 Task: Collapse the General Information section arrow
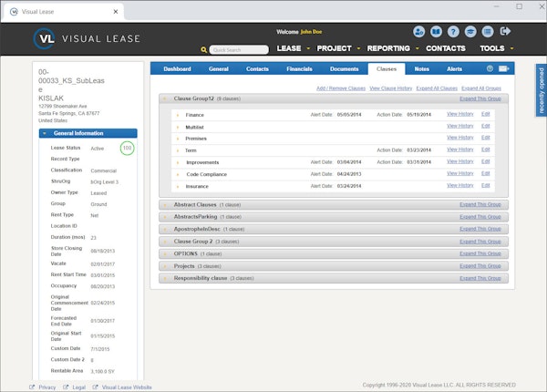coord(45,133)
